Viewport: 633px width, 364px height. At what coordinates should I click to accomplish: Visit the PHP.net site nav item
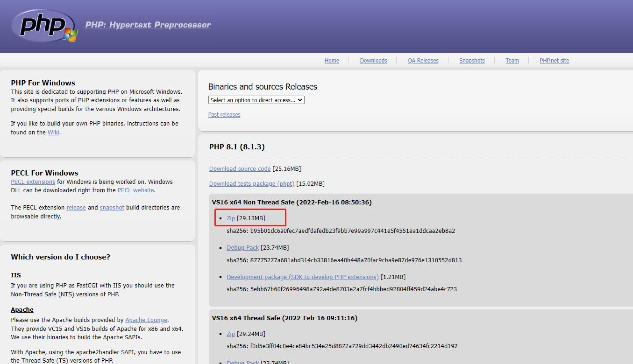pyautogui.click(x=554, y=61)
